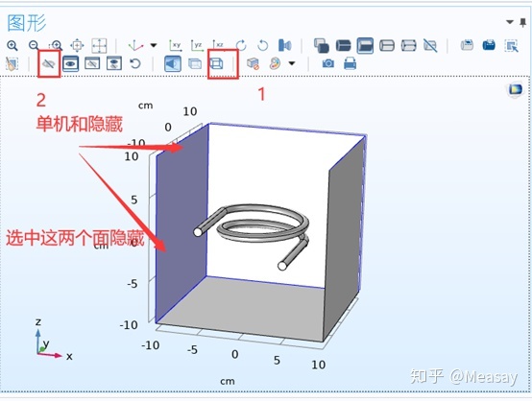Pin the graphics window with the pushpin icon
The image size is (532, 401).
pyautogui.click(x=522, y=22)
